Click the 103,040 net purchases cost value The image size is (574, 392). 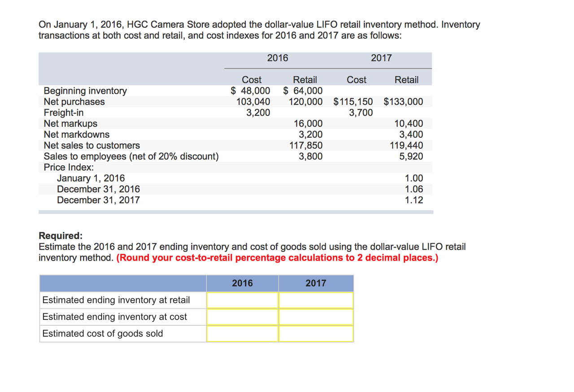tap(253, 102)
